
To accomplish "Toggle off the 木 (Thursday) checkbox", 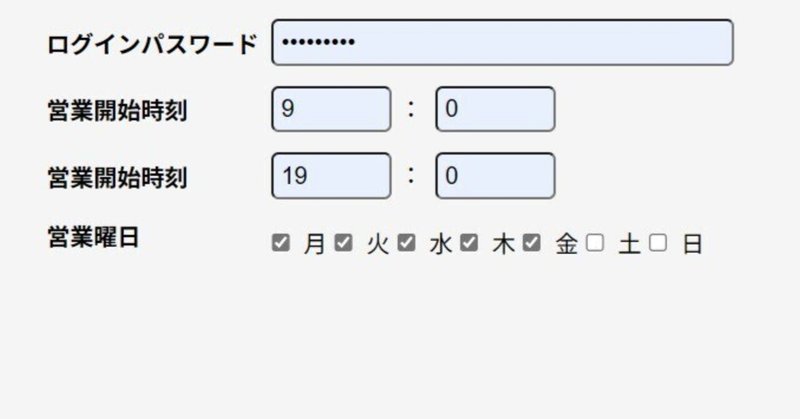I will [x=469, y=242].
